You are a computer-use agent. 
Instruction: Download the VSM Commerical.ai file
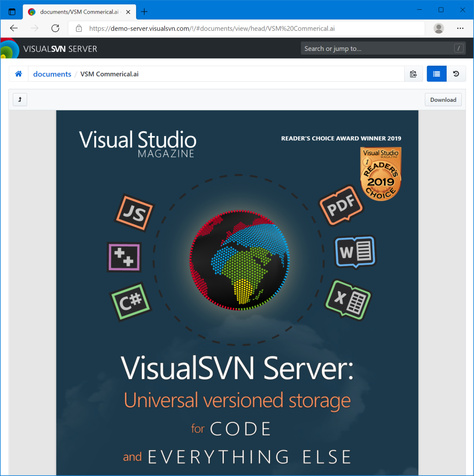coord(443,100)
